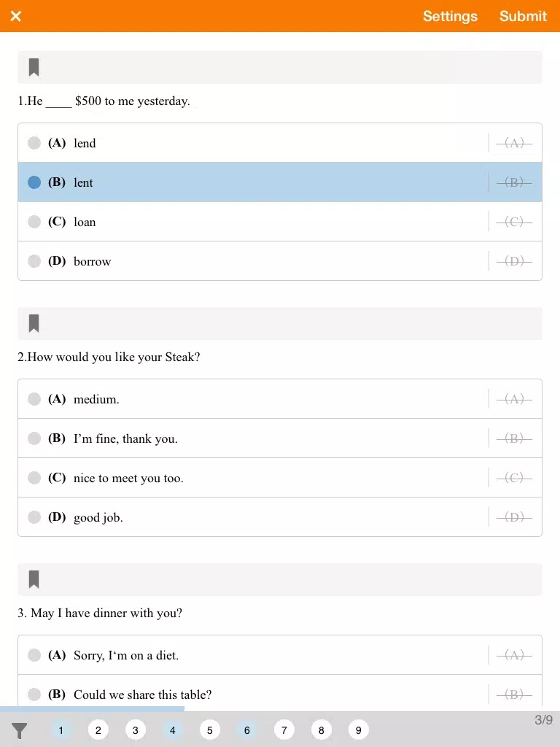Click the blue progress bar above navigator

(92, 709)
